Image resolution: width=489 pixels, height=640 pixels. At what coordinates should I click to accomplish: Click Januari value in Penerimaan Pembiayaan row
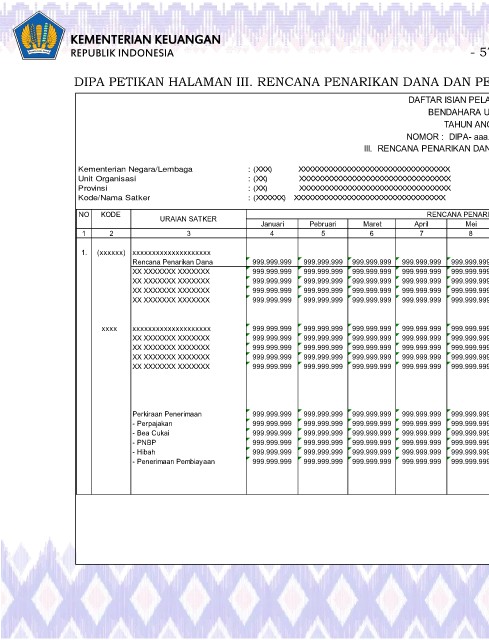272,462
